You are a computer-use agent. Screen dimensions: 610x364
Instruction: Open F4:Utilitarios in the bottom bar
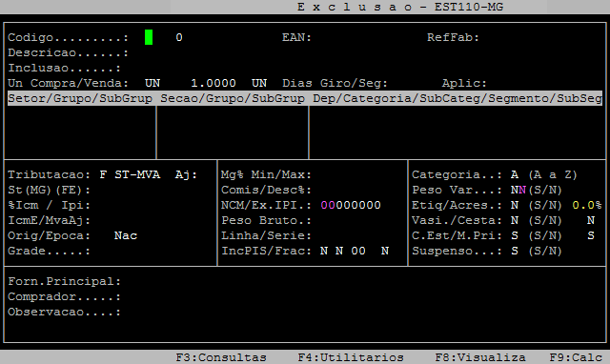[x=351, y=357]
